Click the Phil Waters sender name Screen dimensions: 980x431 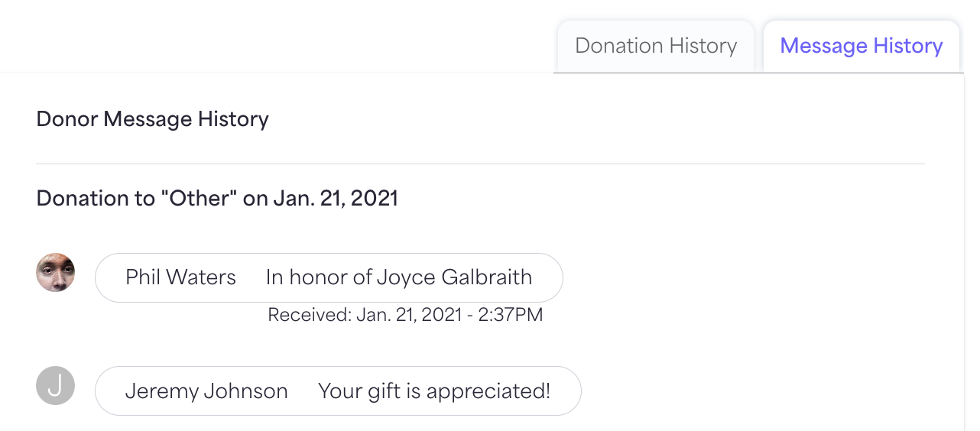coord(181,277)
